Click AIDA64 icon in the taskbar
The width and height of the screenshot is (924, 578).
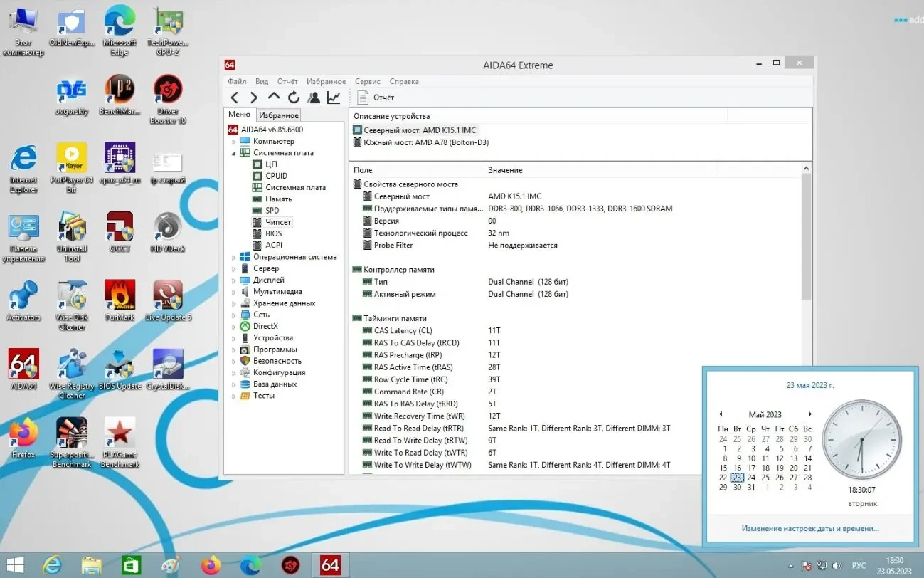pyautogui.click(x=330, y=565)
